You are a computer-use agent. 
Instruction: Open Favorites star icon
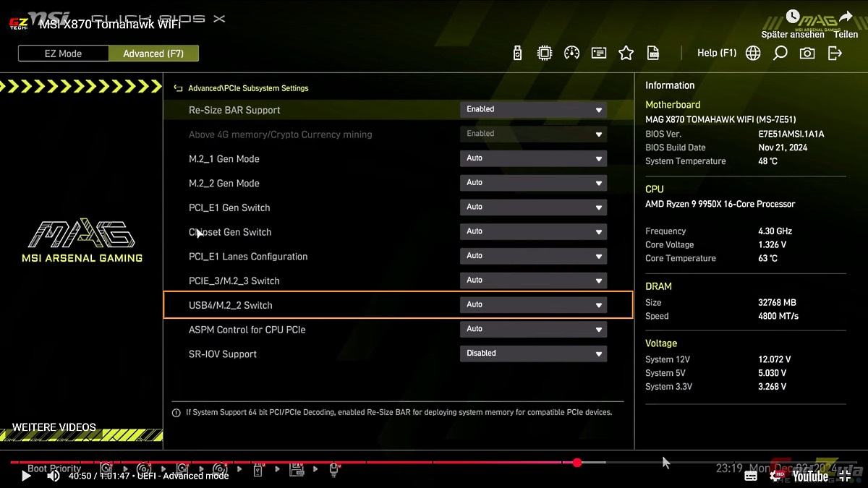coord(626,53)
